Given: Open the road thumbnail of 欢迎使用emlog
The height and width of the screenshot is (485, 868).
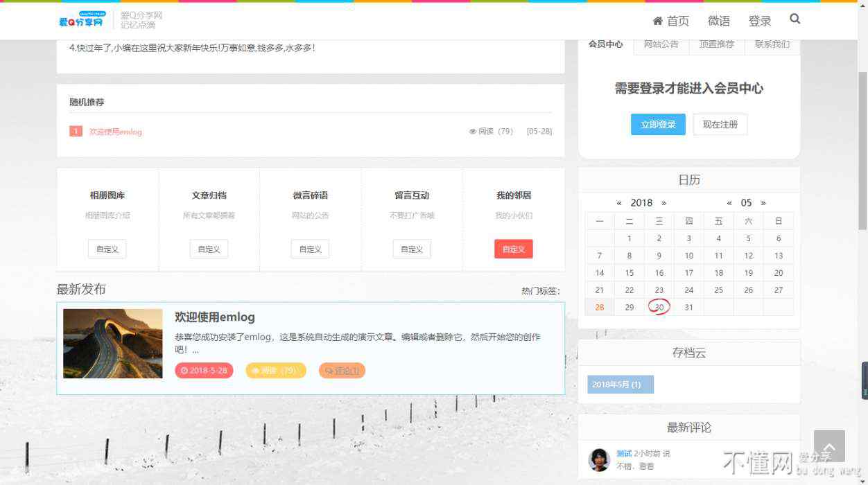Looking at the screenshot, I should [x=113, y=344].
